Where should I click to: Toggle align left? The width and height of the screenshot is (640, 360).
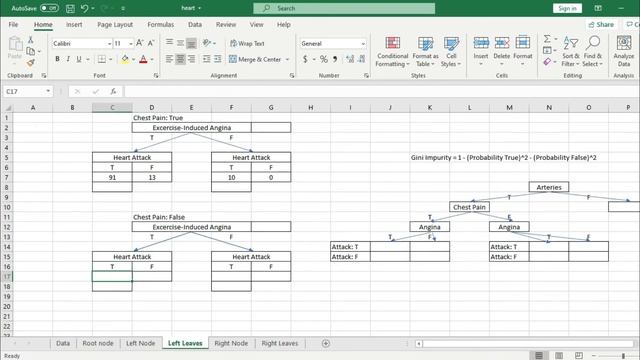click(x=169, y=59)
